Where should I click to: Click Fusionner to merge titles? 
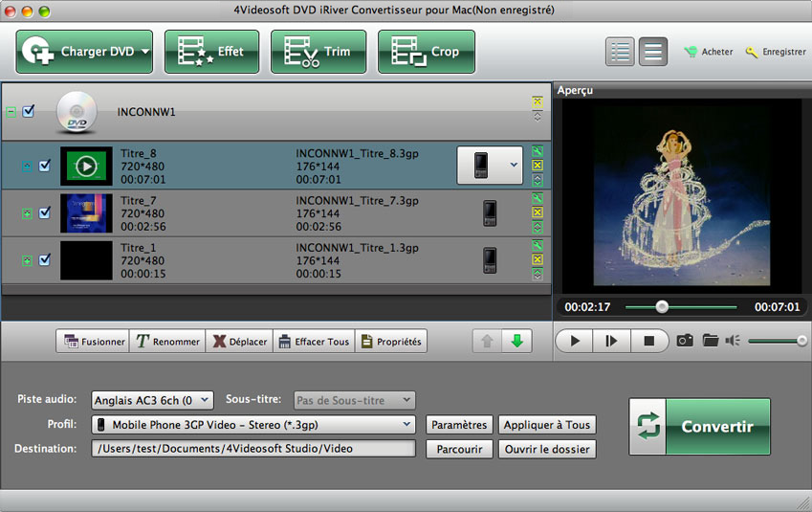(93, 341)
